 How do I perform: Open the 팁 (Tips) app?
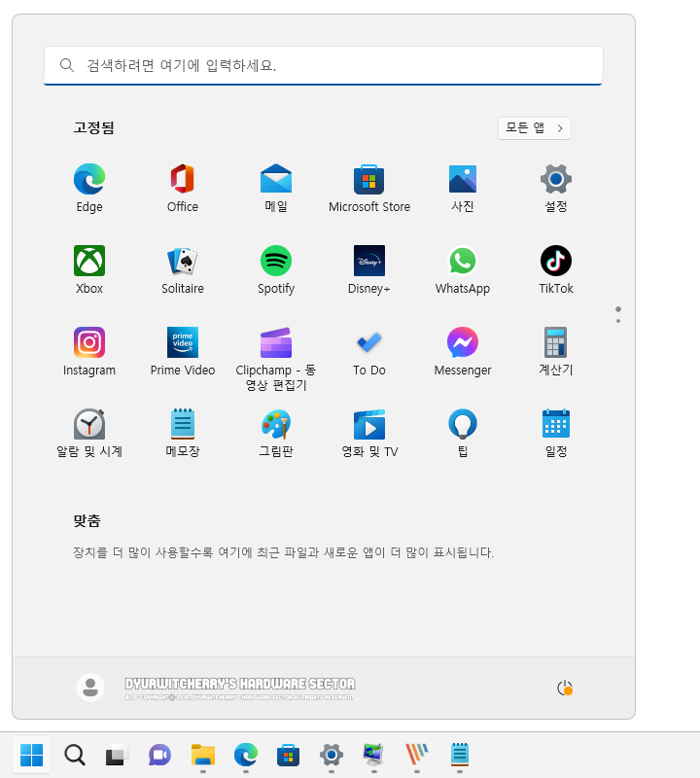[x=463, y=433]
